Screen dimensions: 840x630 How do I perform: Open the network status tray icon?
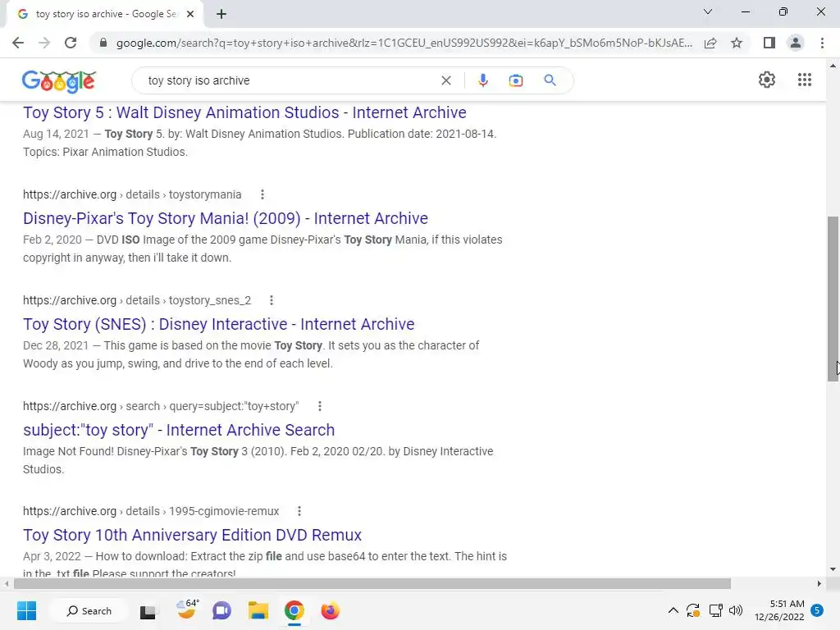[715, 610]
